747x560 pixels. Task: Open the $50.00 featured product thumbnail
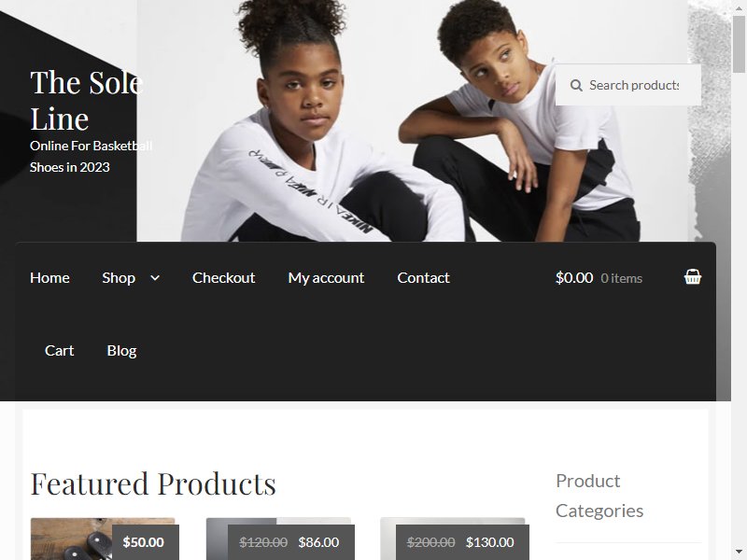(x=103, y=539)
